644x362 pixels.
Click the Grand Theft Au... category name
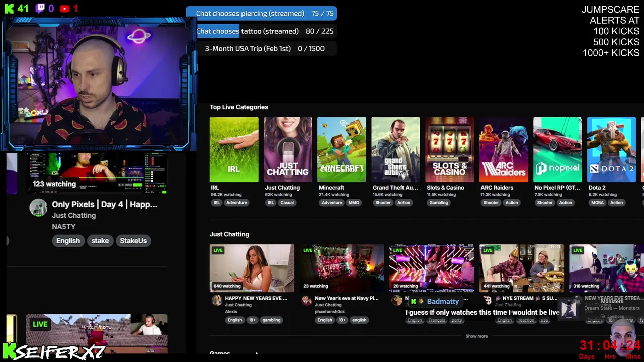(395, 188)
